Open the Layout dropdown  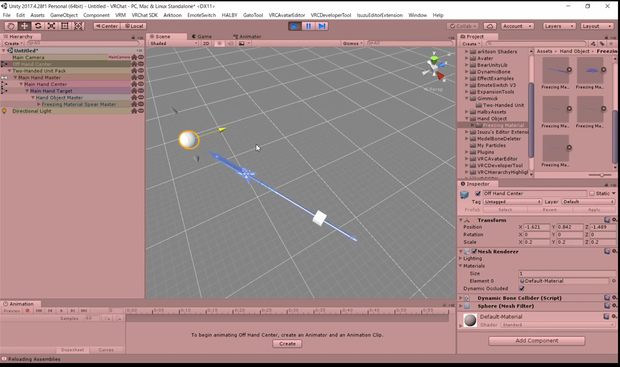point(597,26)
